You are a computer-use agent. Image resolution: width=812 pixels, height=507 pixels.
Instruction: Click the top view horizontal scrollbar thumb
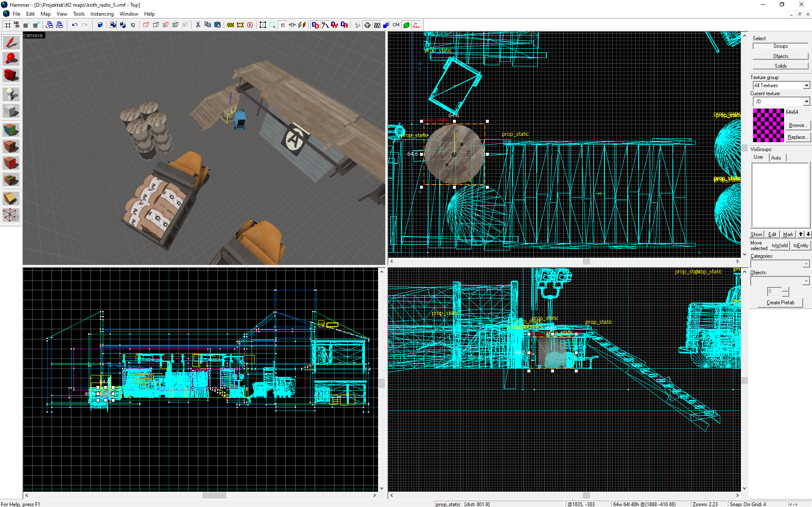(586, 262)
